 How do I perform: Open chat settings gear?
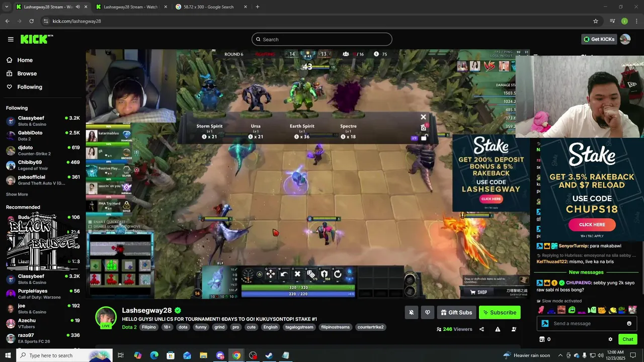(x=610, y=339)
